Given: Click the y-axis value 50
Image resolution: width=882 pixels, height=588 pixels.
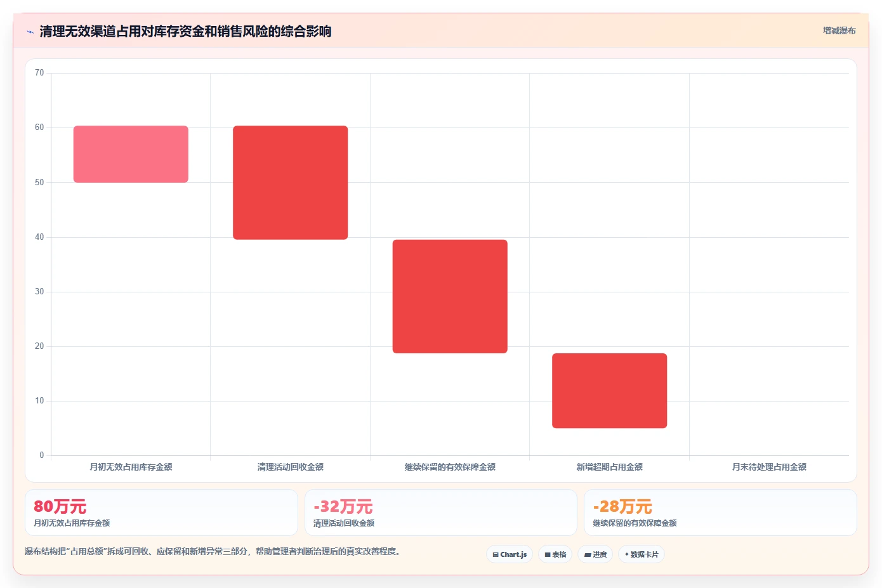Looking at the screenshot, I should click(39, 183).
